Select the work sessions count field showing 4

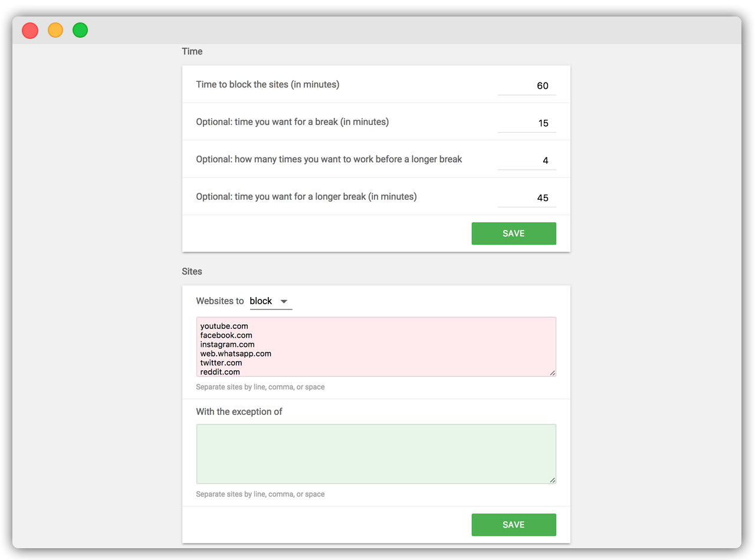coord(527,160)
